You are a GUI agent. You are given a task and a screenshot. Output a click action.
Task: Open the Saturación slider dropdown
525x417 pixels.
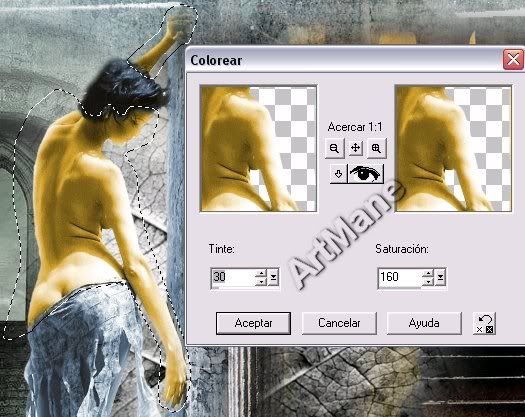441,277
